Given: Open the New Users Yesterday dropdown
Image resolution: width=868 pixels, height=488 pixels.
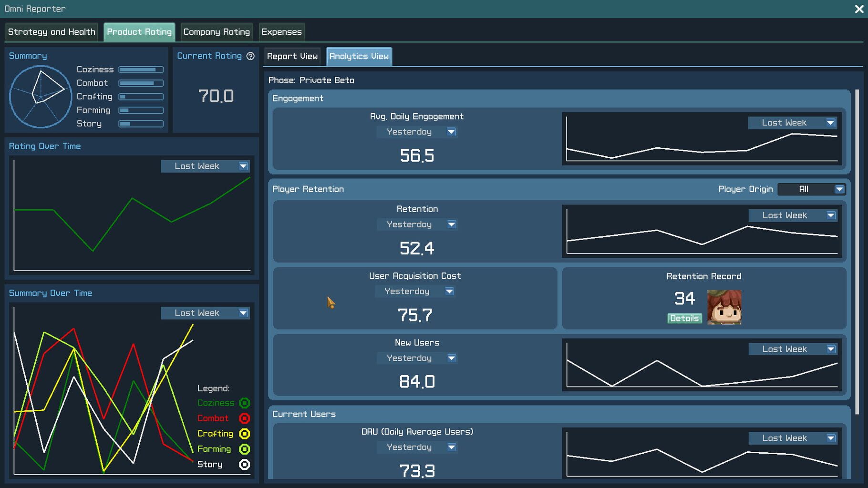Looking at the screenshot, I should click(x=417, y=358).
